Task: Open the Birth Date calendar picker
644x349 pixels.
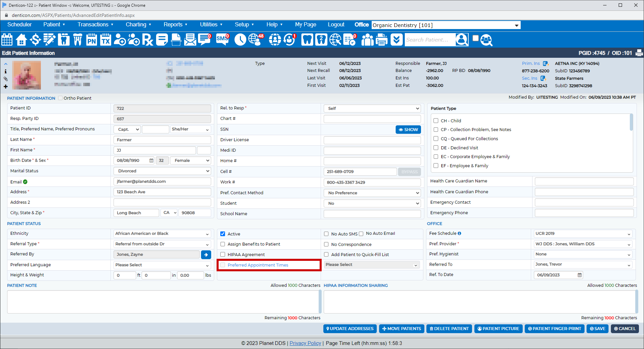Action: coord(151,160)
